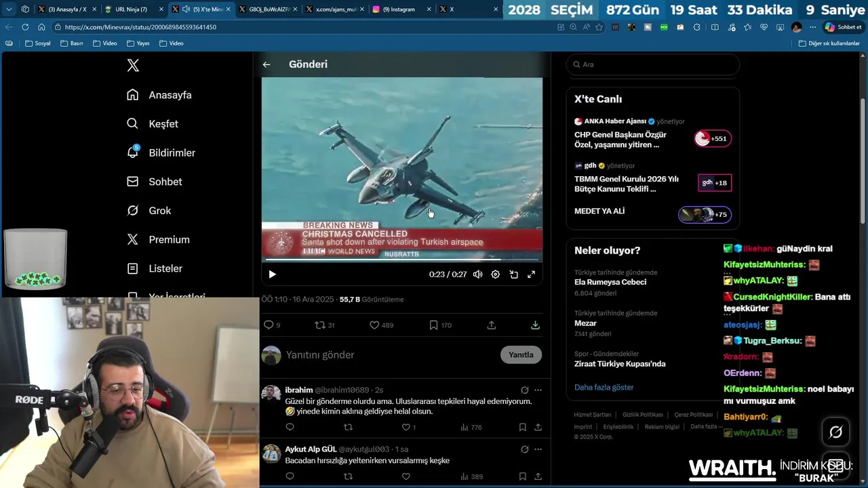Open gdh TBMM Genel Kurulu live stream

(x=652, y=178)
